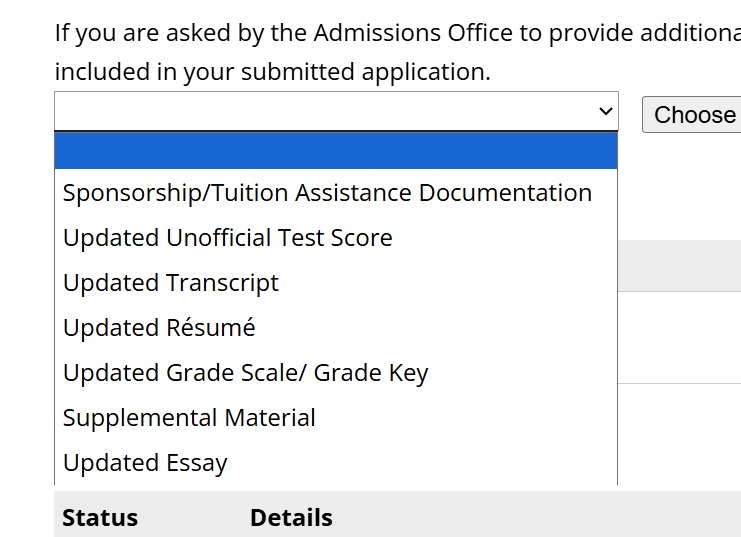Select the blank highlighted option
741x537 pixels.
[x=335, y=151]
